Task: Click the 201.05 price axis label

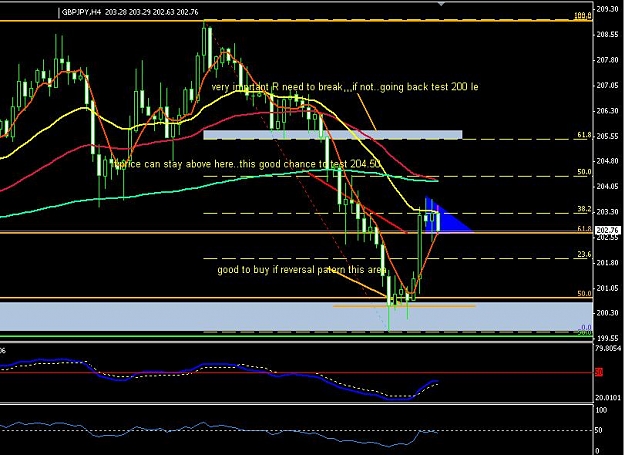Action: click(x=608, y=288)
